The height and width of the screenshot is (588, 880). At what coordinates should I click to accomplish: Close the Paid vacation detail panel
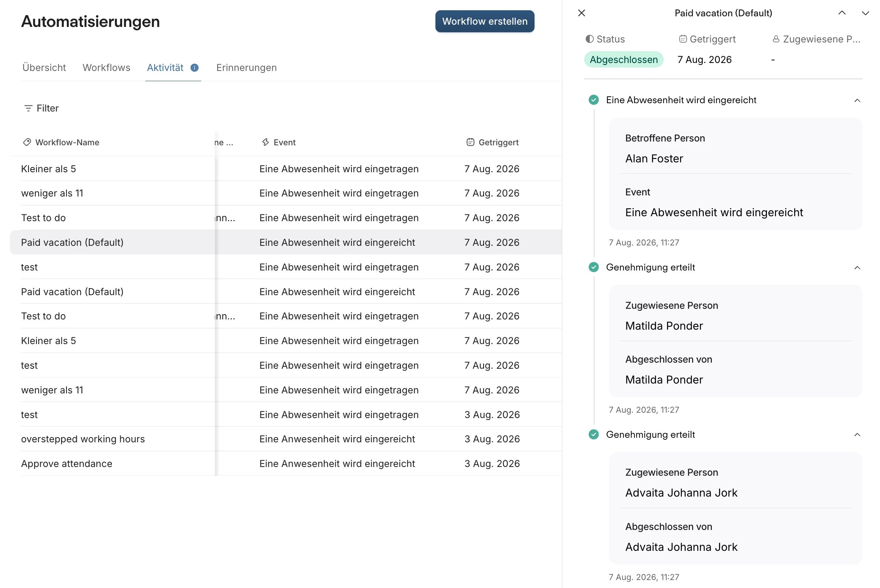[581, 13]
